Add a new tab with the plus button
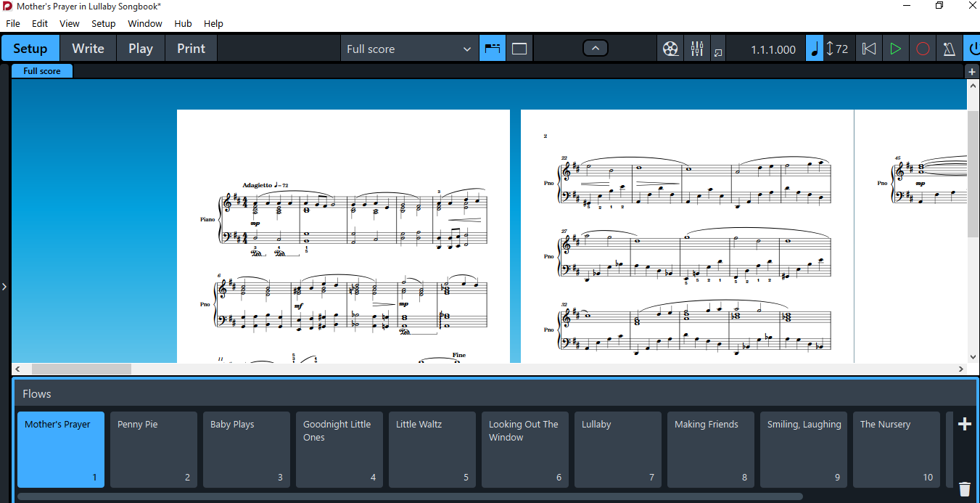 tap(972, 71)
